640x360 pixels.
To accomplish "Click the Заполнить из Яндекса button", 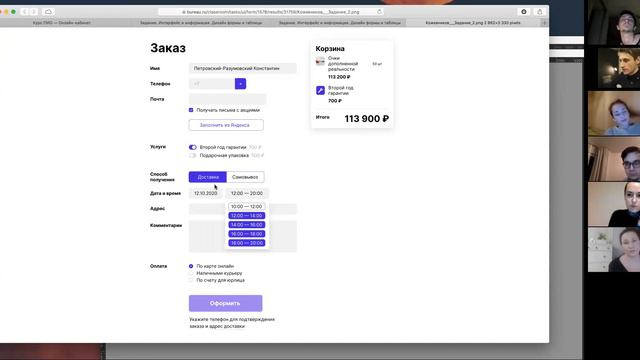I will (226, 125).
